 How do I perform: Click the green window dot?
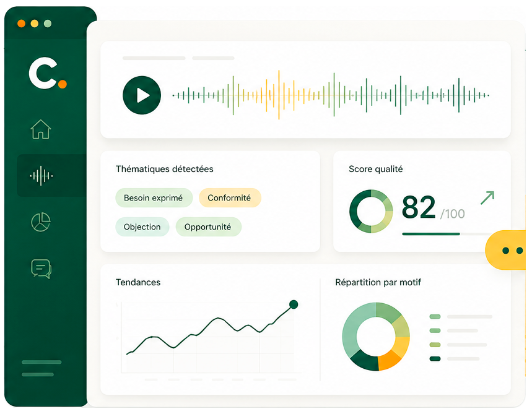coord(48,24)
